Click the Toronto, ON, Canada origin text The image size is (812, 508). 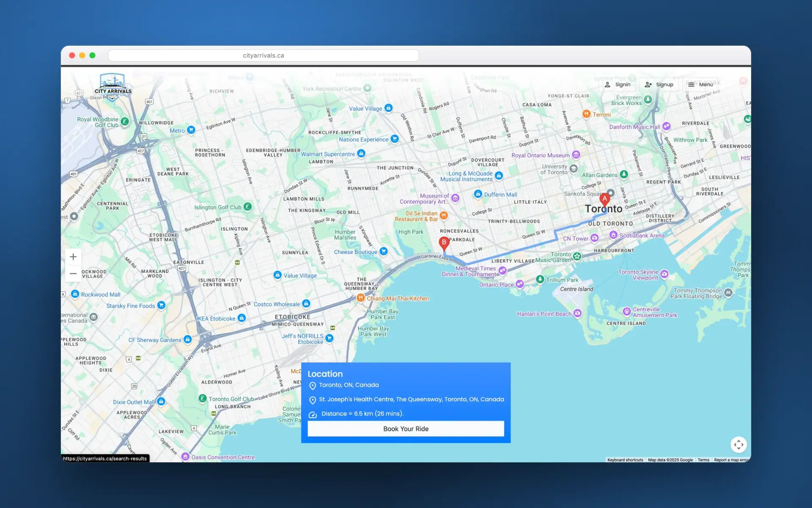pos(349,385)
